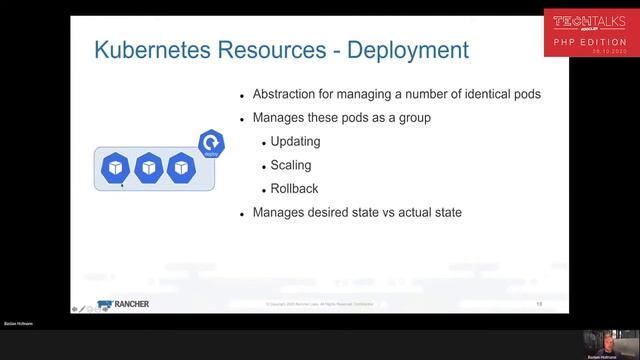Image resolution: width=640 pixels, height=360 pixels.
Task: Click the 'Updating' sub-bullet
Action: [x=296, y=142]
